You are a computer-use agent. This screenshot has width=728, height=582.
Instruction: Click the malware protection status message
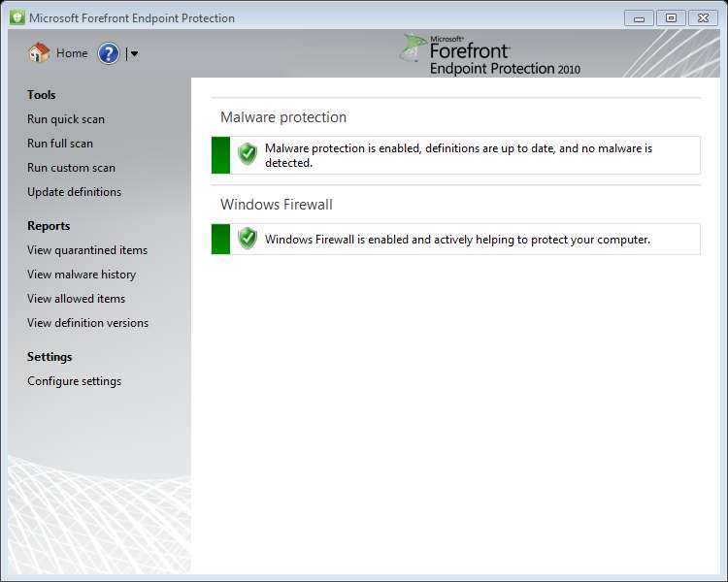(458, 155)
